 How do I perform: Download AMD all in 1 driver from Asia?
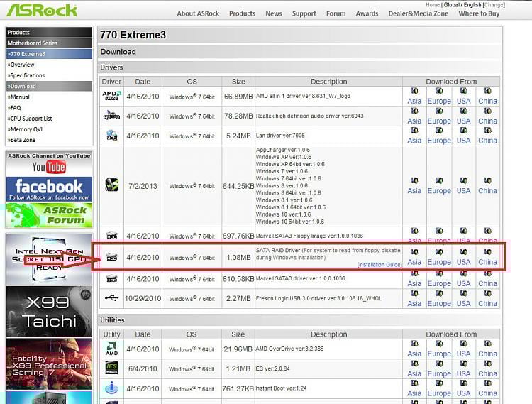[414, 101]
